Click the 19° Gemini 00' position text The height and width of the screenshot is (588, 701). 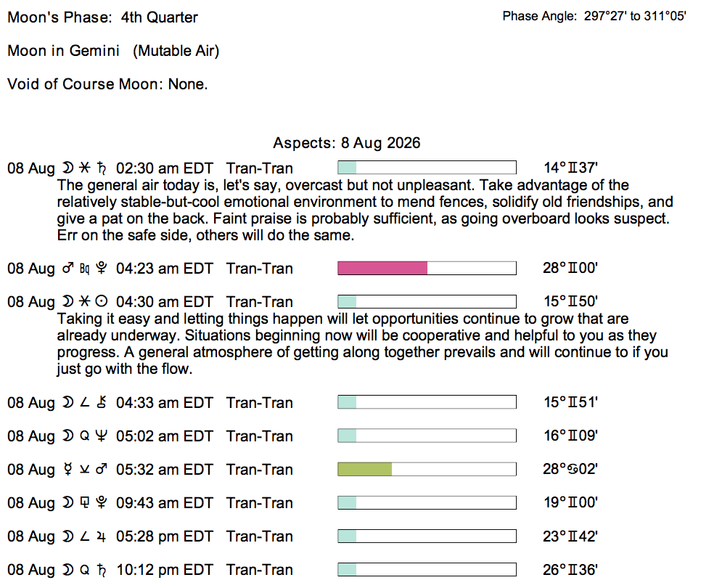click(x=570, y=502)
